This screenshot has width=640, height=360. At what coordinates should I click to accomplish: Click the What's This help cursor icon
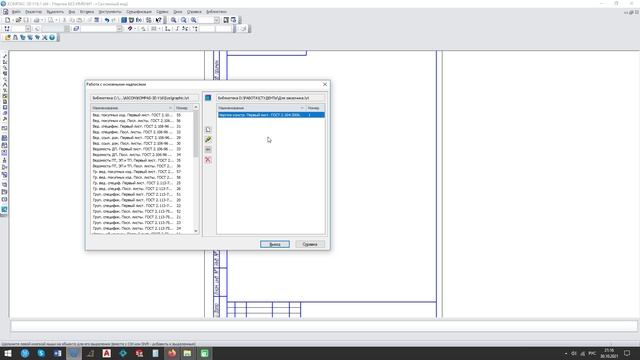coord(158,20)
